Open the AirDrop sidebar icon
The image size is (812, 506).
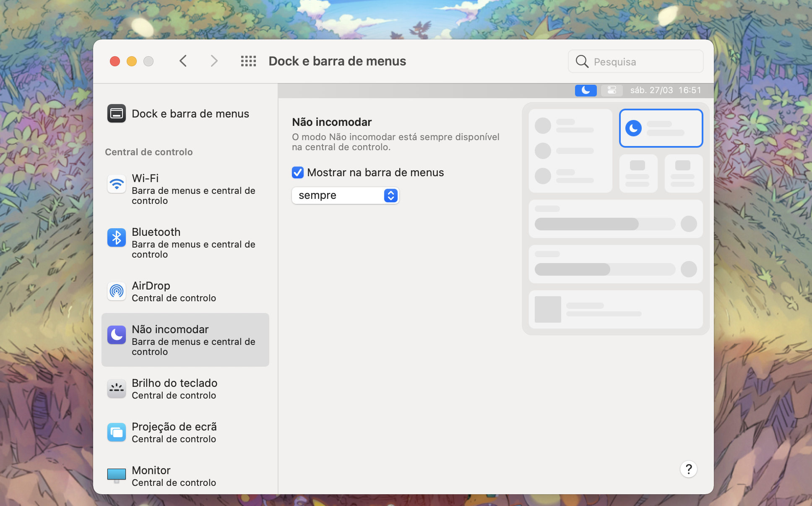117,291
